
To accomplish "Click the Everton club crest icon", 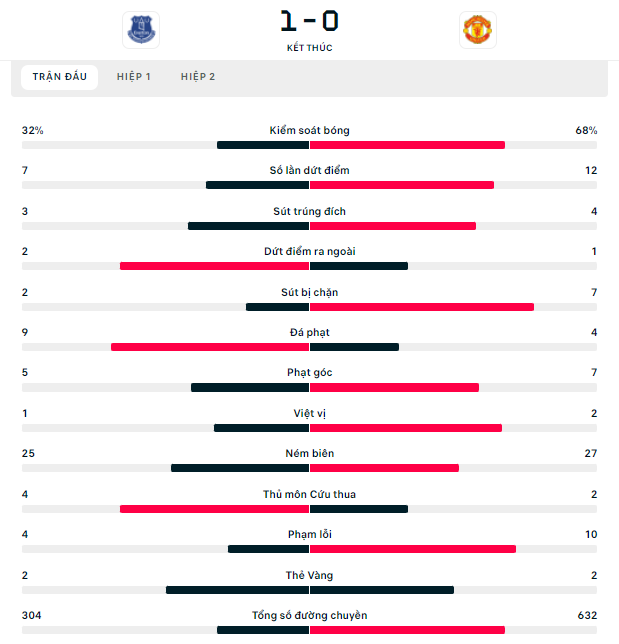I will click(x=141, y=30).
